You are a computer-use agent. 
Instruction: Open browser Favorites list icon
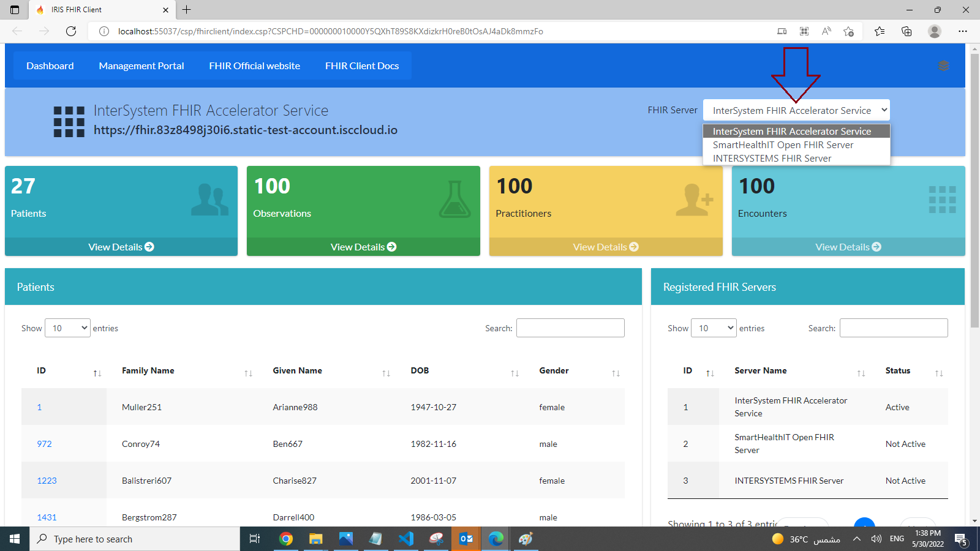coord(880,31)
